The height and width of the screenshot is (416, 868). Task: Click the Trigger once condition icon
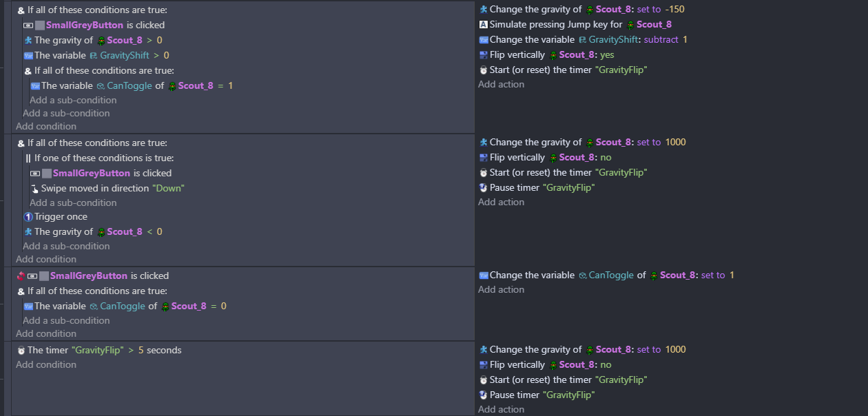28,217
